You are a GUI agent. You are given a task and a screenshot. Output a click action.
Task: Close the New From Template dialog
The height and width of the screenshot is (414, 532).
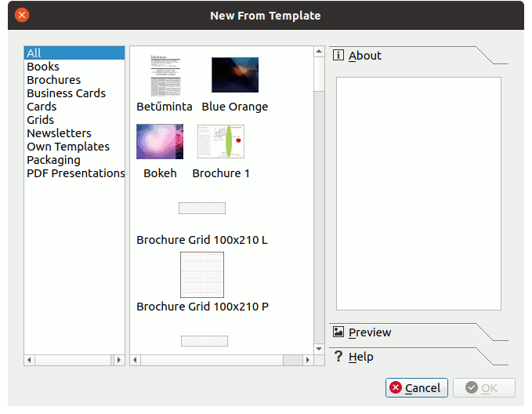[22, 15]
